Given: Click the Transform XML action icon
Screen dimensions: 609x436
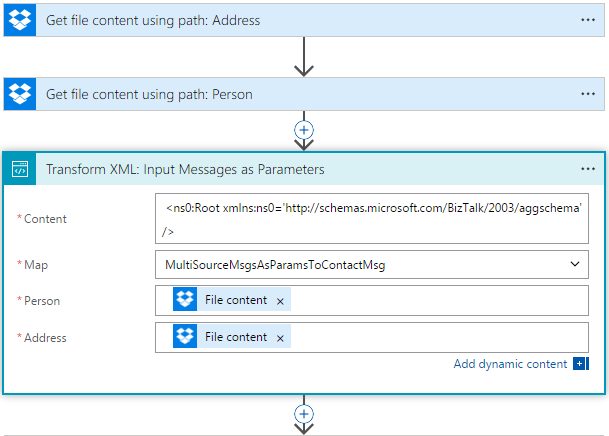Looking at the screenshot, I should click(x=20, y=169).
